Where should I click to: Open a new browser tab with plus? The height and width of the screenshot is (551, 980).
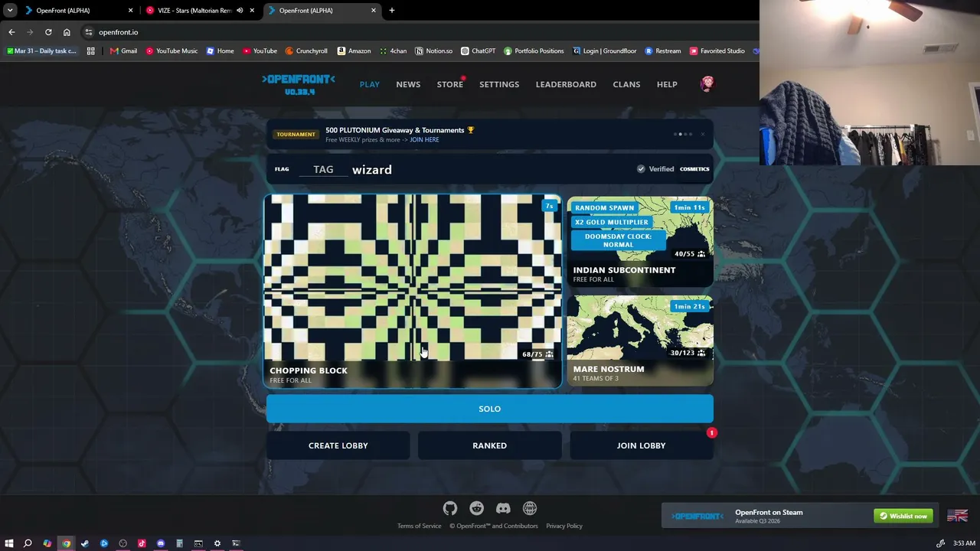click(392, 11)
